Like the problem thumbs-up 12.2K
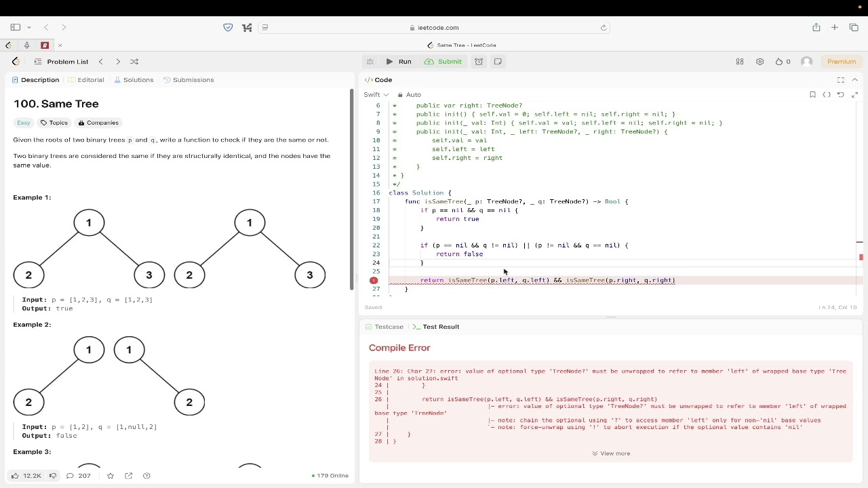 [x=26, y=476]
